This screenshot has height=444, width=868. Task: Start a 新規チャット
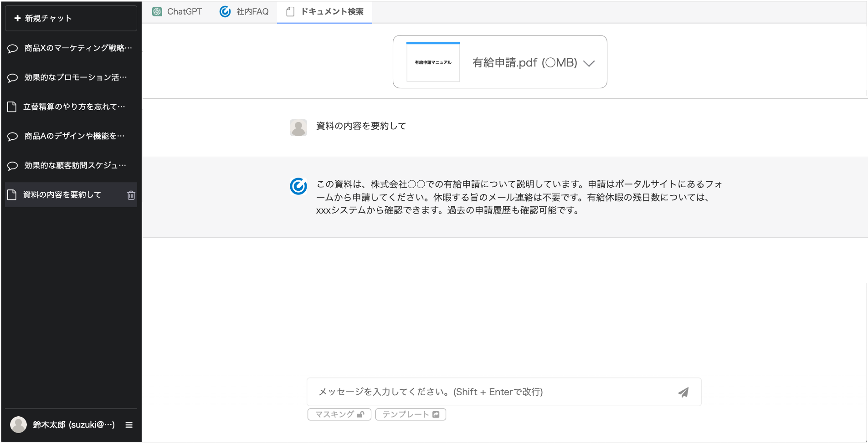[71, 18]
